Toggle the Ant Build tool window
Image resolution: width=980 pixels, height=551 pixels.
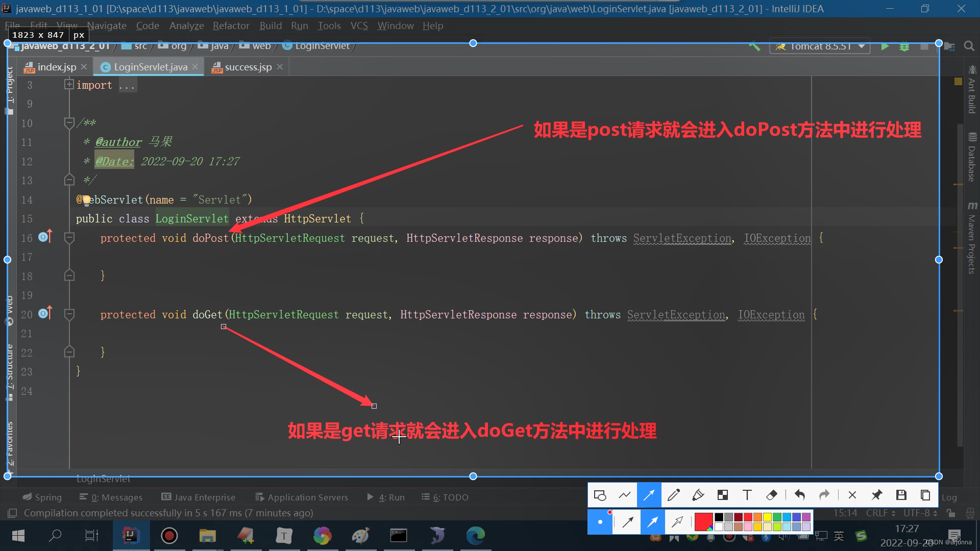972,89
